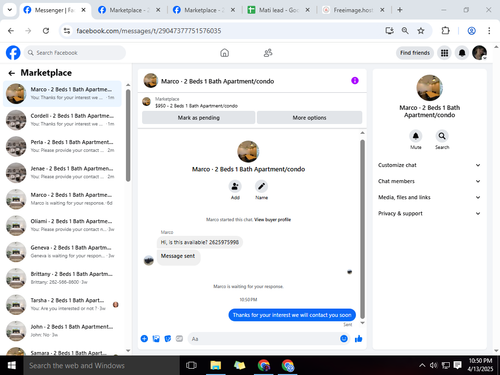Click the Add people icon in chat
This screenshot has width=500, height=375.
pos(235,186)
